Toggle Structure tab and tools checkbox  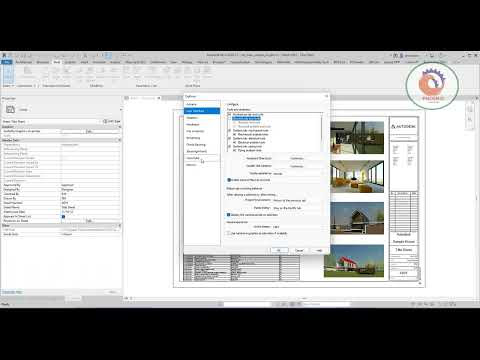[x=229, y=118]
